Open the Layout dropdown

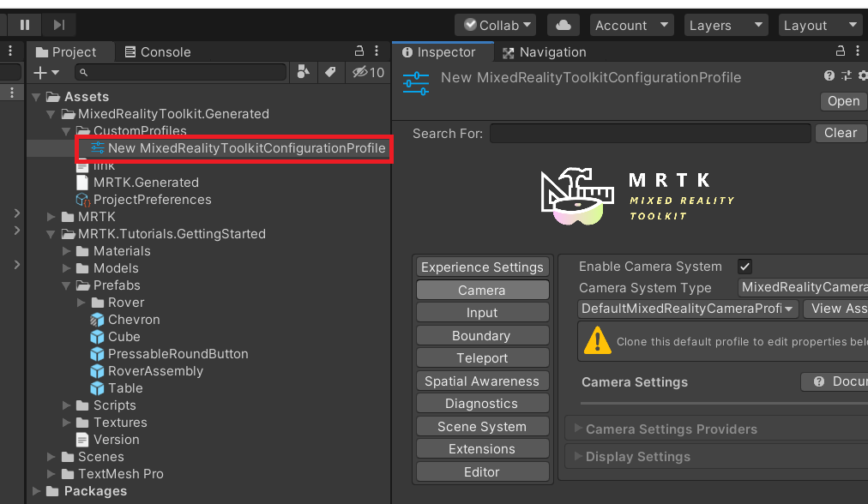[821, 25]
